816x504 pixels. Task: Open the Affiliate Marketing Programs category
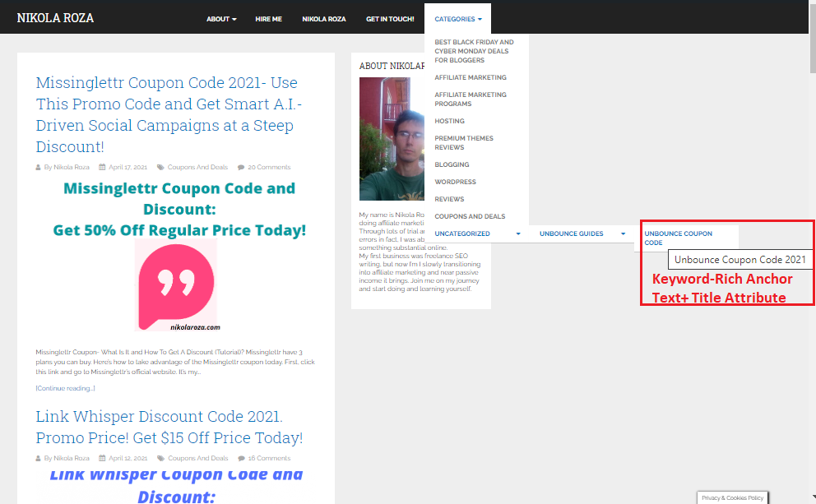pos(471,99)
